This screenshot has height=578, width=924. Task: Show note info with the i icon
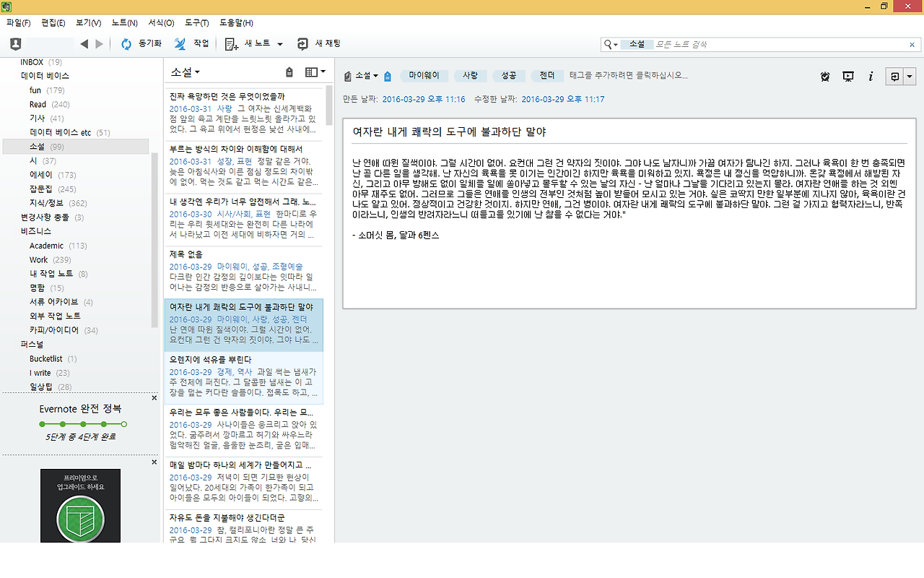click(x=871, y=76)
